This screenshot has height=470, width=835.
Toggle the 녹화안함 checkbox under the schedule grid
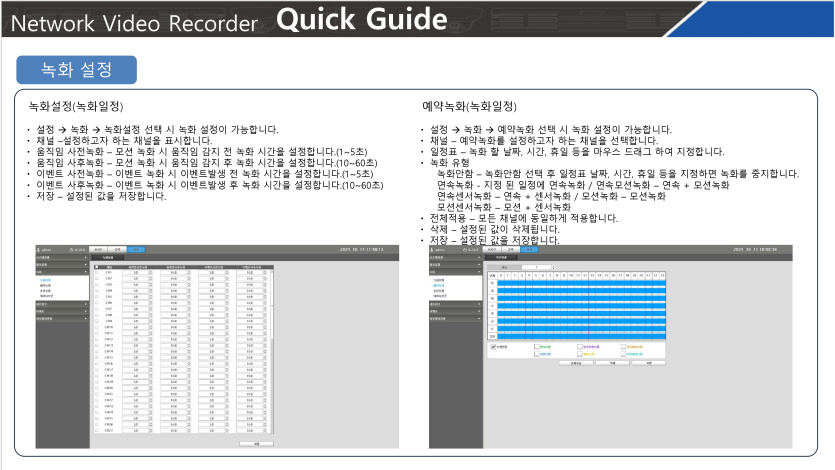pyautogui.click(x=492, y=347)
